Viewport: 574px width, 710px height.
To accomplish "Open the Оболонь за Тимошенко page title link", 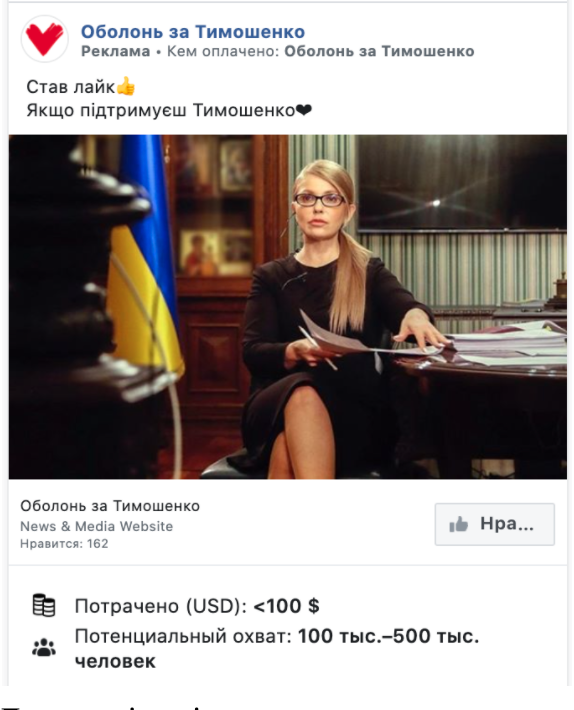I will point(193,32).
